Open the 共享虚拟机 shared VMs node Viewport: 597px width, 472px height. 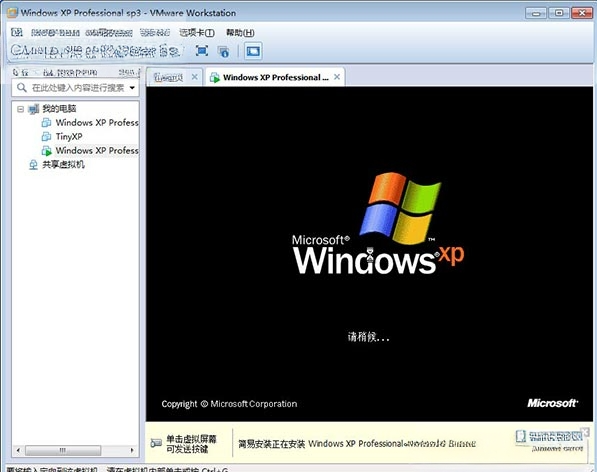point(57,164)
